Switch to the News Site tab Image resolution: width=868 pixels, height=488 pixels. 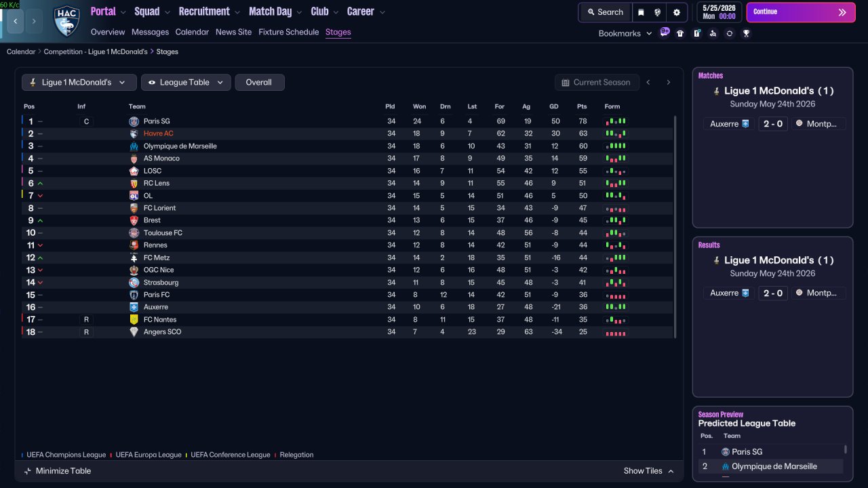pos(233,32)
